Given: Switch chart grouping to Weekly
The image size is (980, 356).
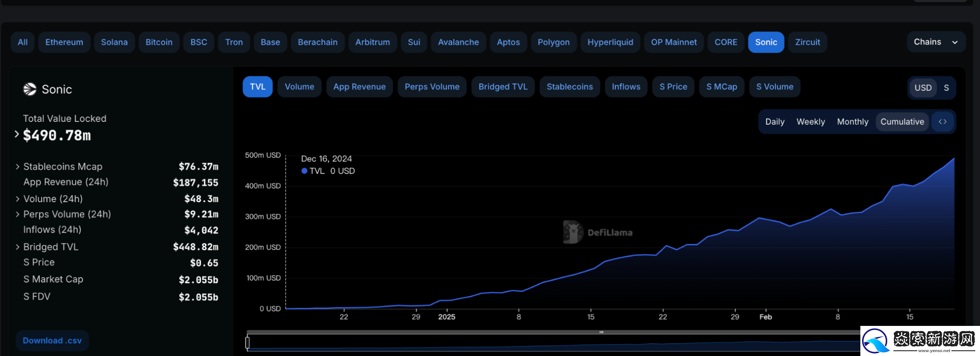Looking at the screenshot, I should tap(810, 122).
